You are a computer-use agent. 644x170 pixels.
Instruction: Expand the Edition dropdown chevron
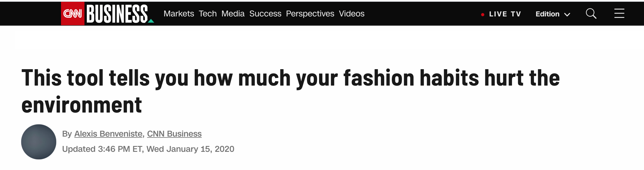tap(567, 14)
